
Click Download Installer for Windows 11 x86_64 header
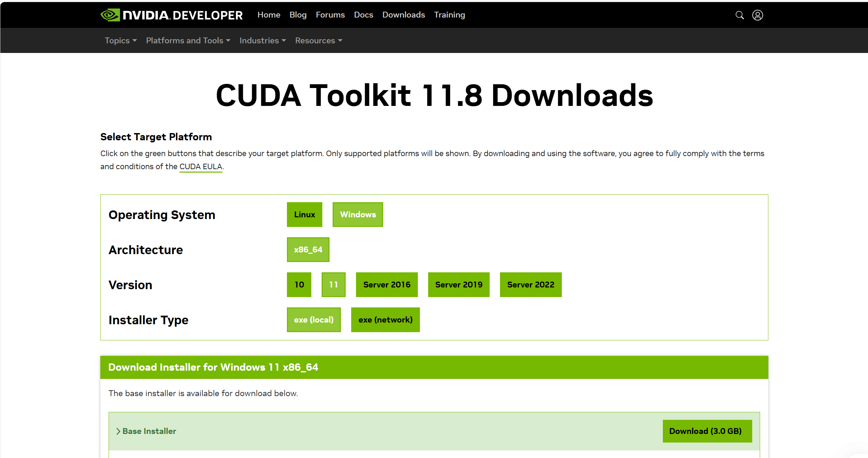tap(213, 367)
